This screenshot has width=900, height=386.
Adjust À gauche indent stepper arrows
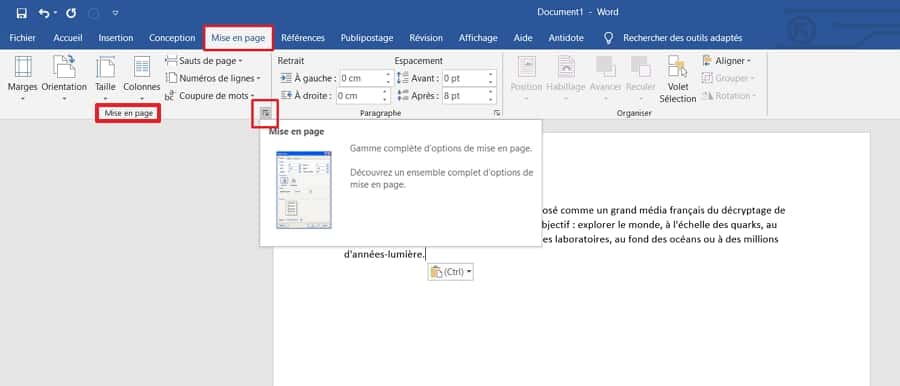(x=388, y=78)
